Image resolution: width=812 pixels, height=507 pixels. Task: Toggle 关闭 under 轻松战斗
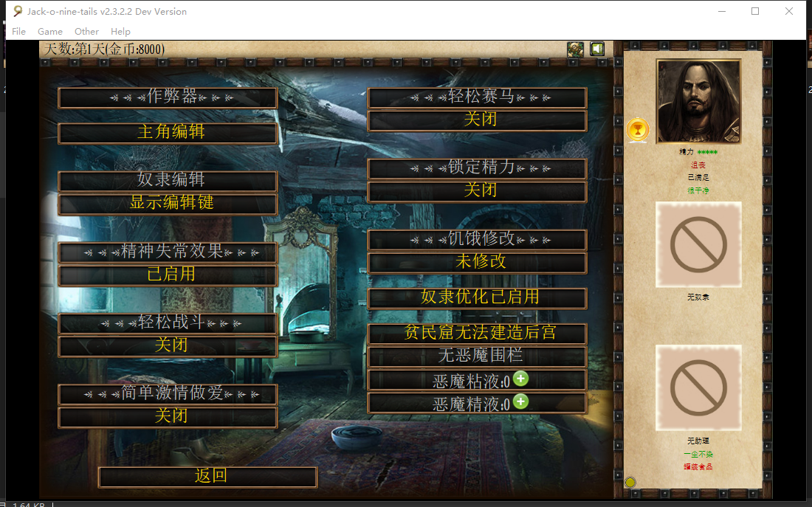[168, 345]
